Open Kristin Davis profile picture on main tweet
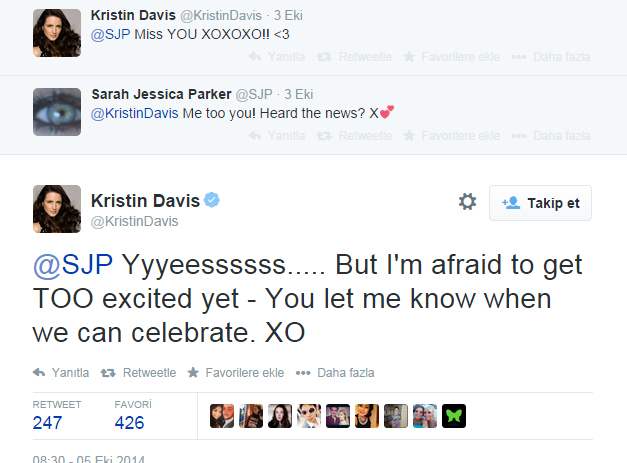This screenshot has height=463, width=627. (x=57, y=209)
